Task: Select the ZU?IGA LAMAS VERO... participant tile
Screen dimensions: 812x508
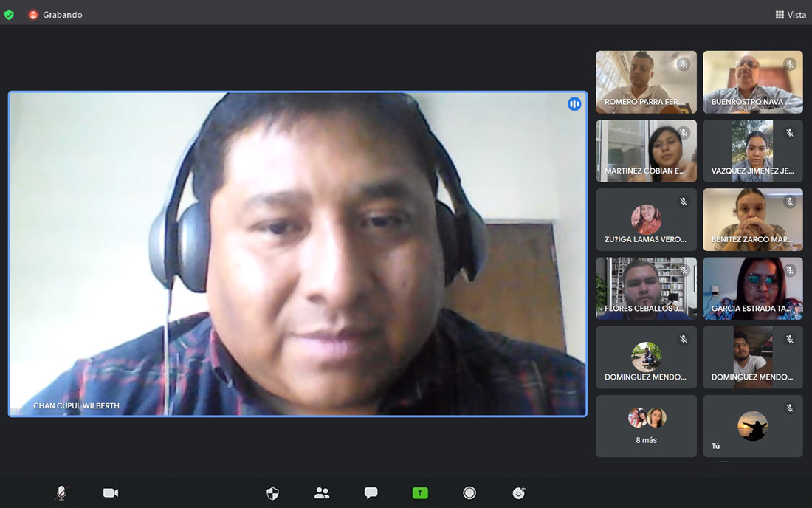Action: tap(647, 219)
